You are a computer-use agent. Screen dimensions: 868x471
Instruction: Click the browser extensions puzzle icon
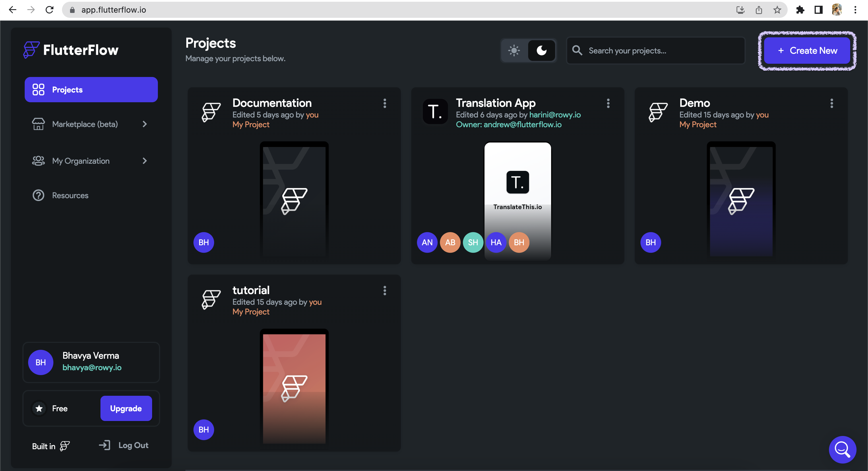(x=800, y=10)
